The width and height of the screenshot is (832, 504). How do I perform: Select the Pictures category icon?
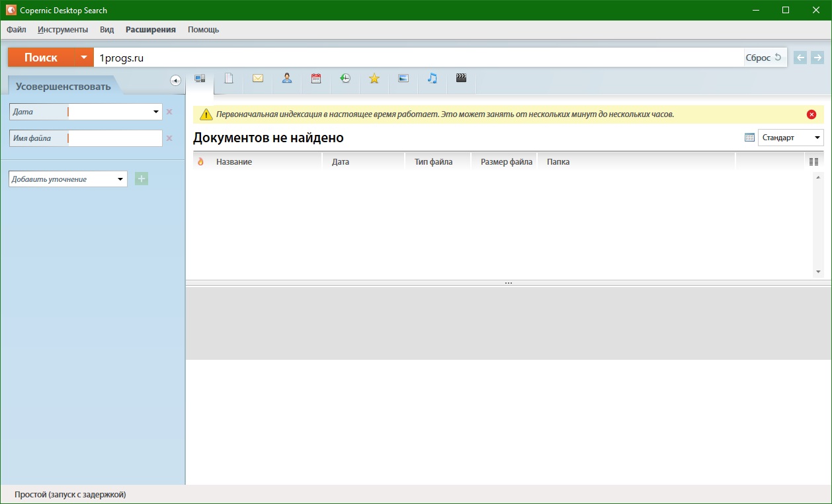pyautogui.click(x=403, y=78)
